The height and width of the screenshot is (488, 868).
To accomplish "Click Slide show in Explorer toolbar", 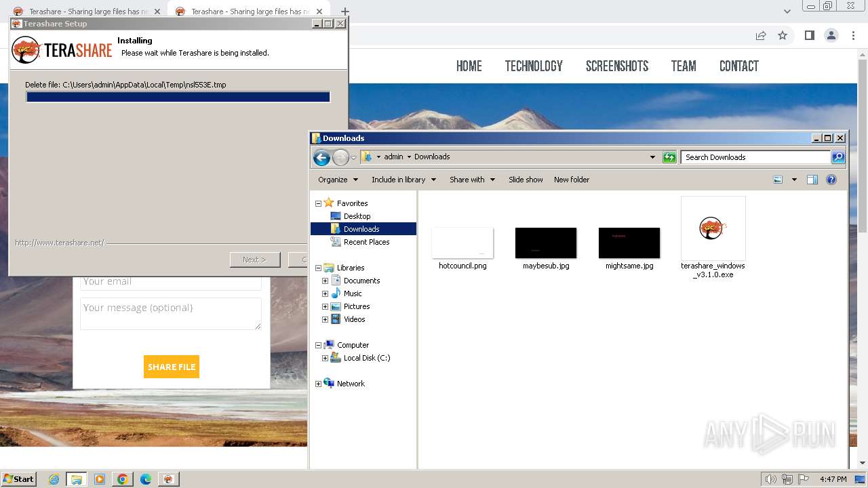I will coord(526,180).
